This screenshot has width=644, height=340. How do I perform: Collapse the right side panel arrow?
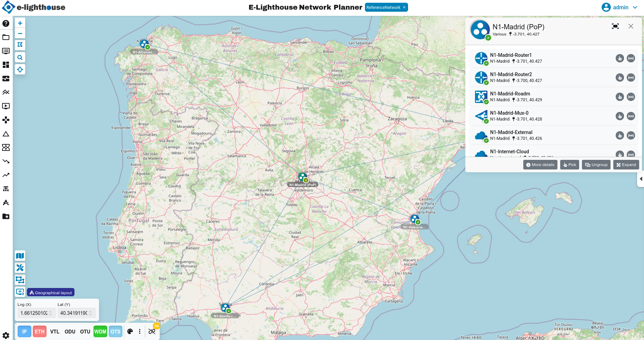click(x=641, y=179)
